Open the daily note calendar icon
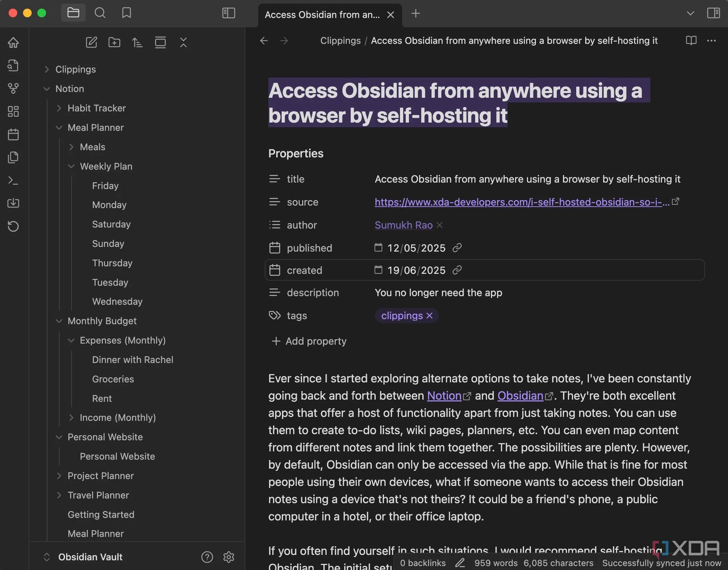 [13, 134]
